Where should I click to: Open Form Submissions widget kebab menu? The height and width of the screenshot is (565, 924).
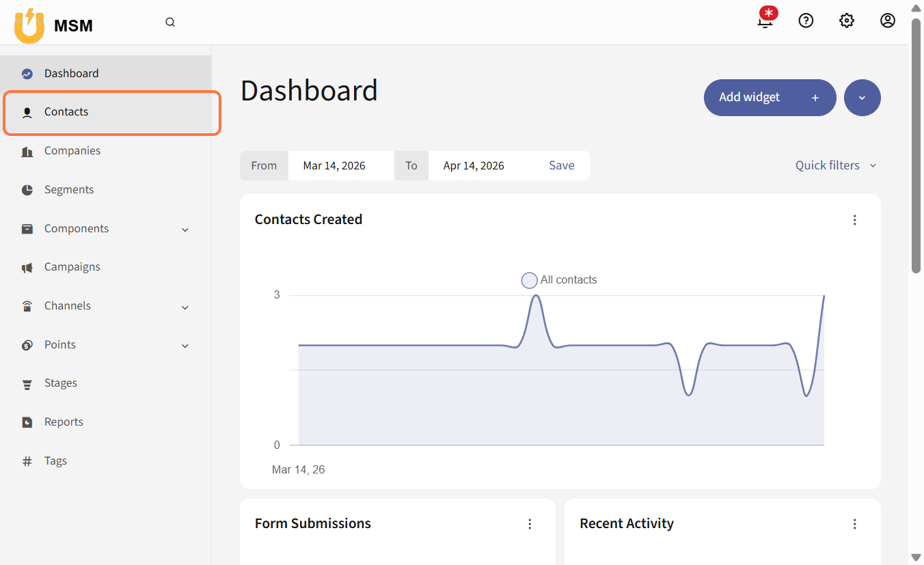530,524
